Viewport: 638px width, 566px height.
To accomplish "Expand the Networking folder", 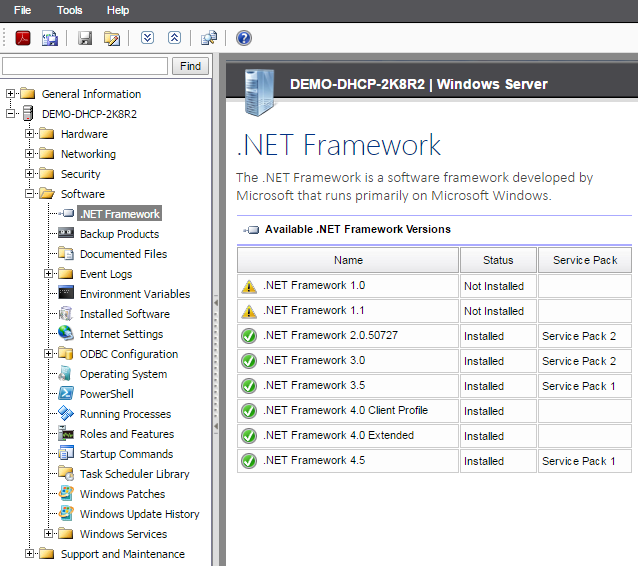I will click(x=29, y=153).
